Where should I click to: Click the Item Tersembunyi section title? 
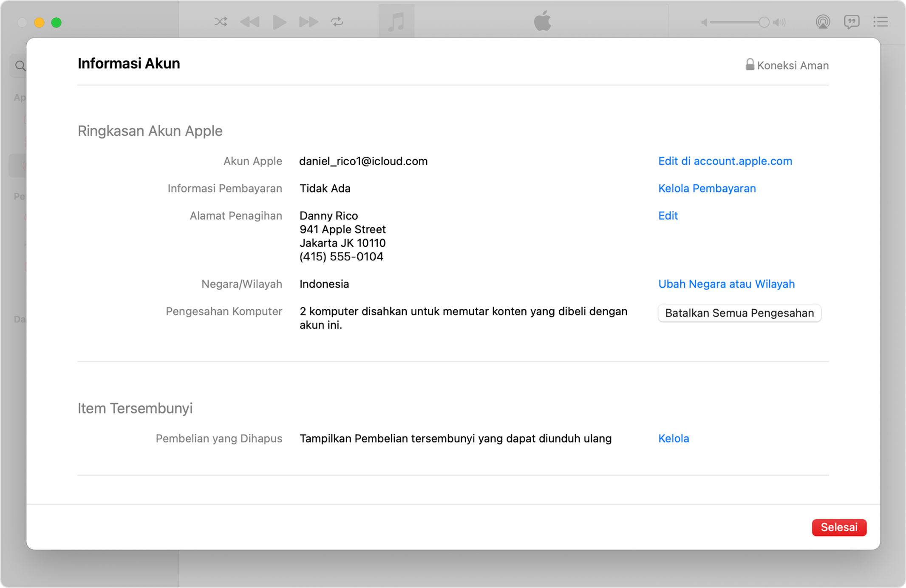coord(135,408)
